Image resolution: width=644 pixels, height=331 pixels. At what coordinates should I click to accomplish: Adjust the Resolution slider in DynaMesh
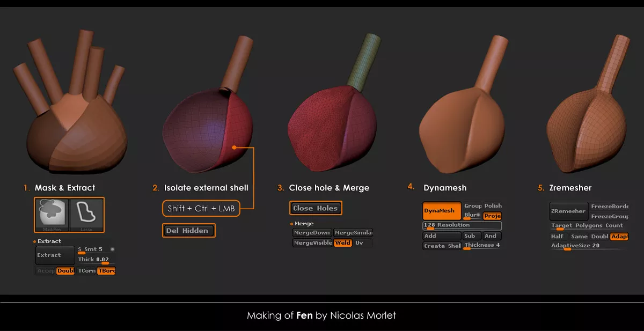[x=462, y=225]
